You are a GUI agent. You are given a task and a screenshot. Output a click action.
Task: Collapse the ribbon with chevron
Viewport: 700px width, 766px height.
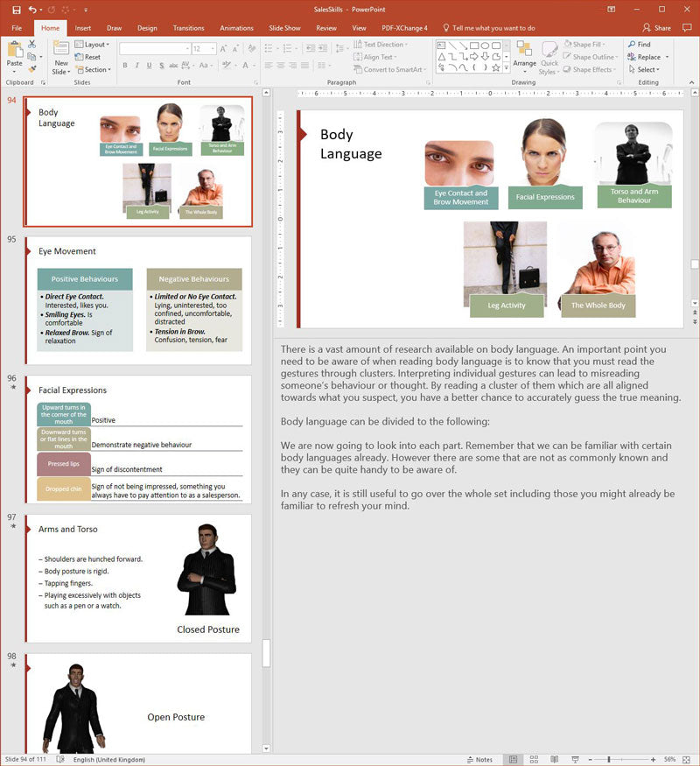pyautogui.click(x=692, y=82)
